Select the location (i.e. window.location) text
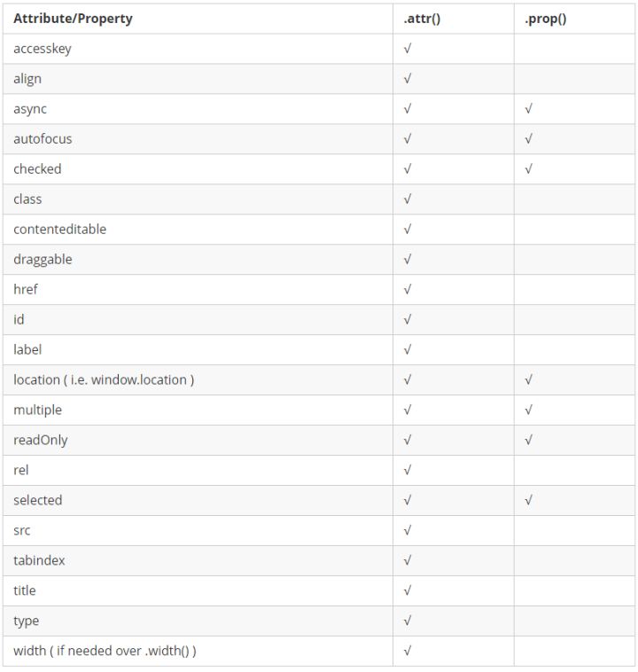Viewport: 638px width, 672px height. [x=104, y=380]
